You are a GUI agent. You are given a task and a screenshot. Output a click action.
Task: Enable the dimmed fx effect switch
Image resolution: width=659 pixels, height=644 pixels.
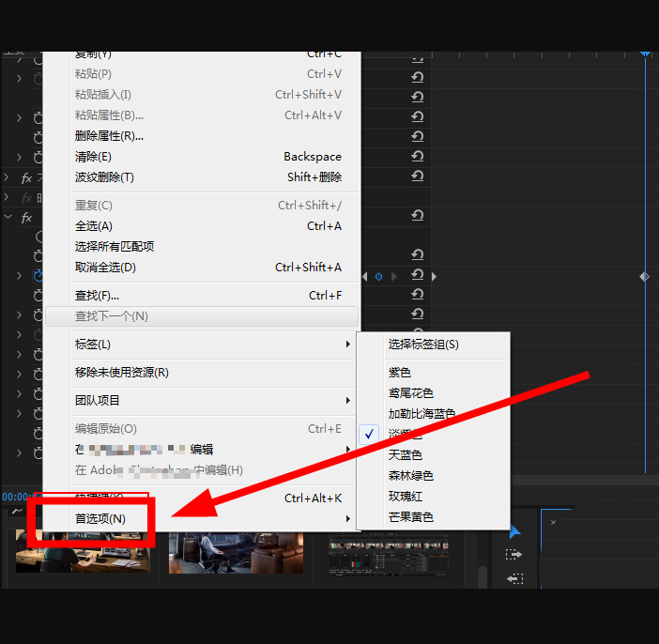pyautogui.click(x=26, y=198)
